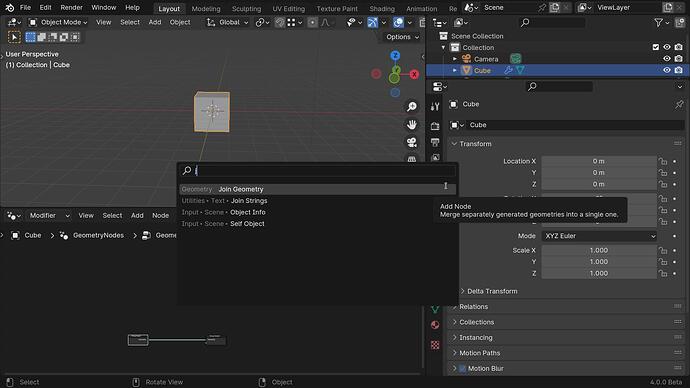The width and height of the screenshot is (690, 388).
Task: Open the outliner filter dropdown
Action: tap(661, 22)
